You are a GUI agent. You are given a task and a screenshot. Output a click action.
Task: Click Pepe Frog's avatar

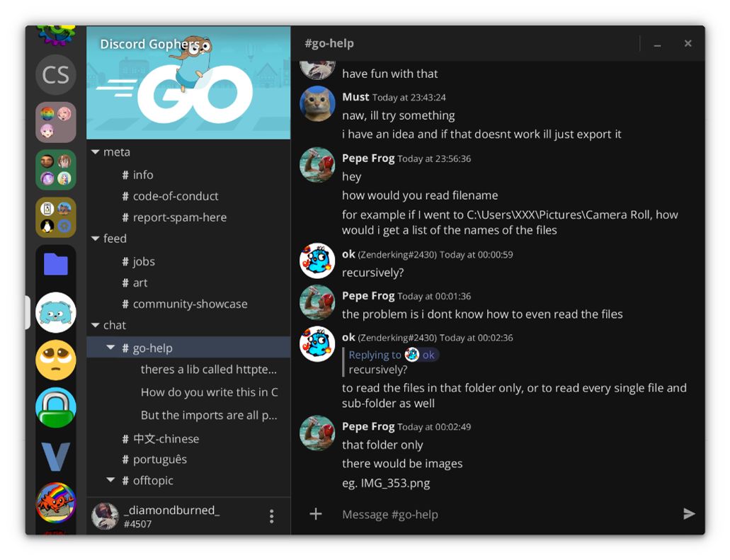point(316,165)
